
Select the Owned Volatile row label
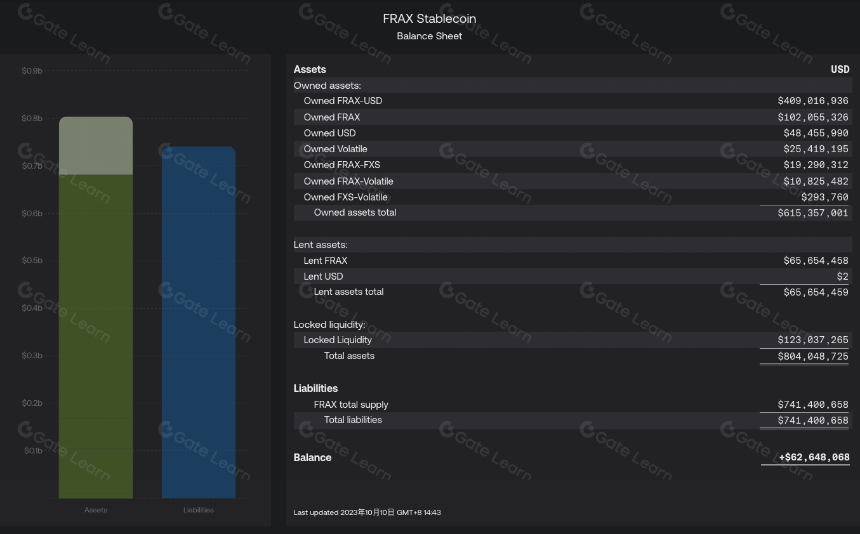335,149
